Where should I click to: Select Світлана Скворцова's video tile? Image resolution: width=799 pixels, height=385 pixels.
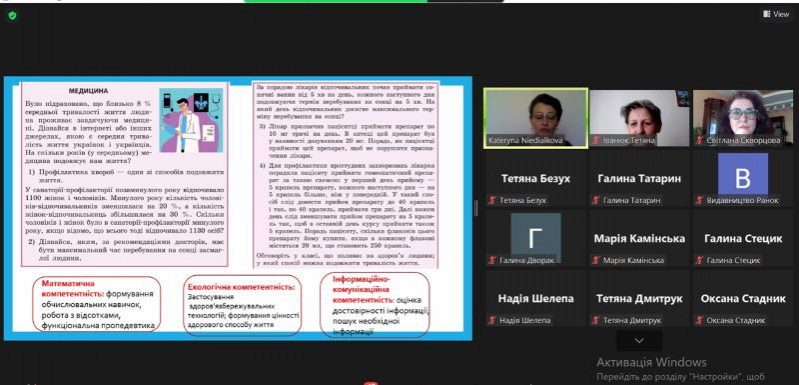pos(742,119)
